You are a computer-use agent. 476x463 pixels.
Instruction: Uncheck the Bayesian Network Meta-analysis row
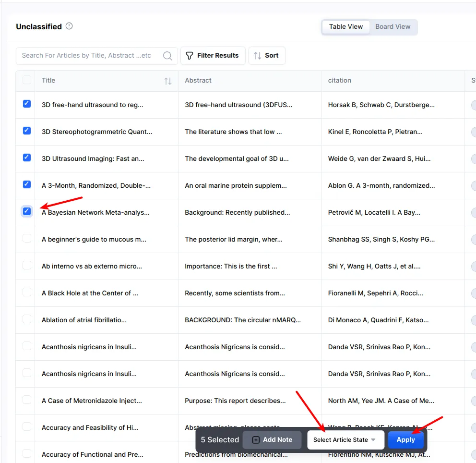27,211
